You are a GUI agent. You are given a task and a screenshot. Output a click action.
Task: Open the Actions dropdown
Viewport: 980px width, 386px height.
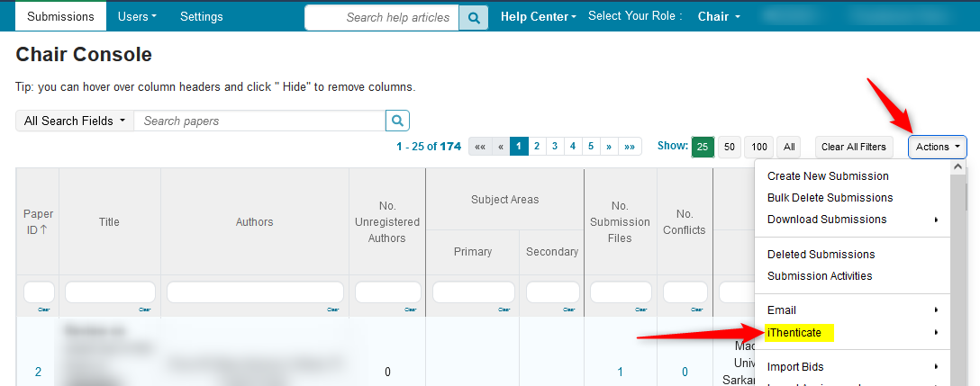937,147
